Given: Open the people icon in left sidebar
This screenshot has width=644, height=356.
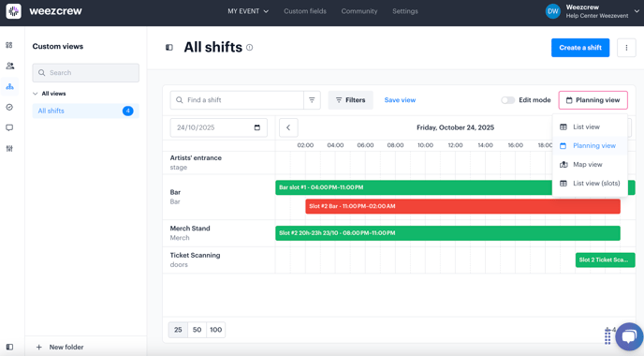Looking at the screenshot, I should (10, 66).
